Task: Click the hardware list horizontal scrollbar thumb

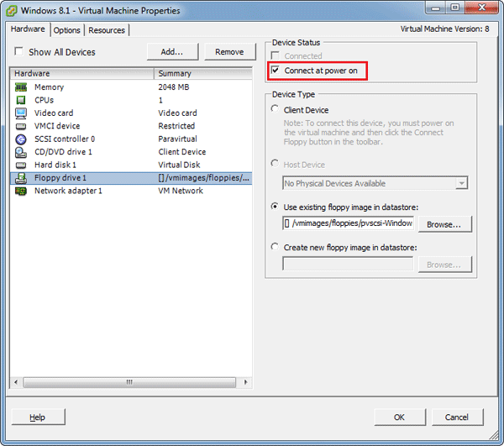Action: pyautogui.click(x=129, y=382)
